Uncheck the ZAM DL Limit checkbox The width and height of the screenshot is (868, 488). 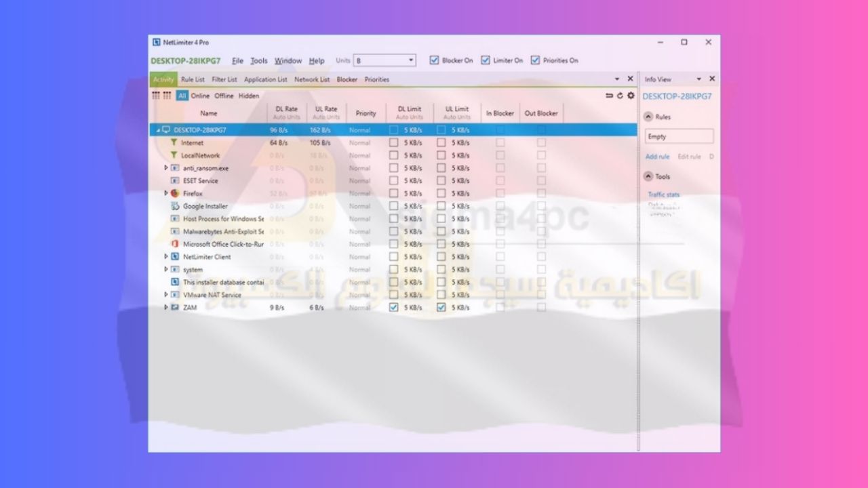click(393, 307)
